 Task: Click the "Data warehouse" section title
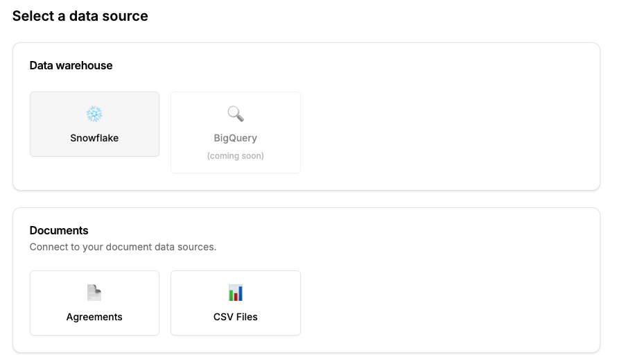(x=71, y=66)
